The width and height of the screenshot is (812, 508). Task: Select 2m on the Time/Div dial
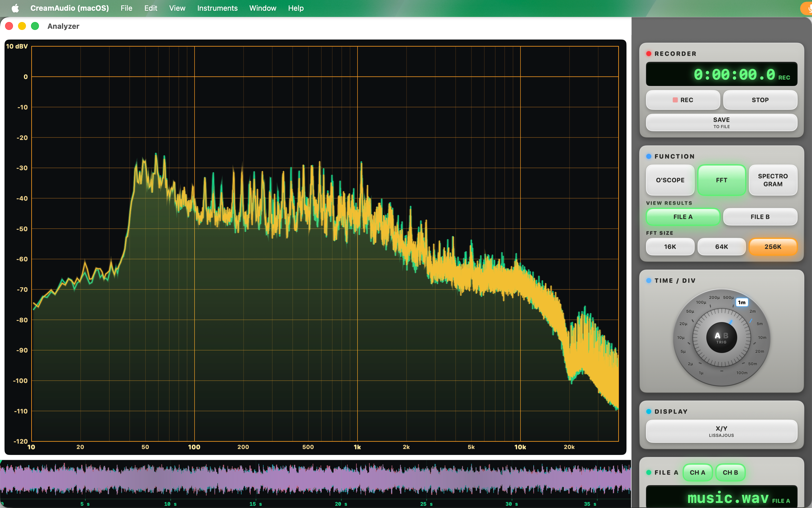point(753,312)
